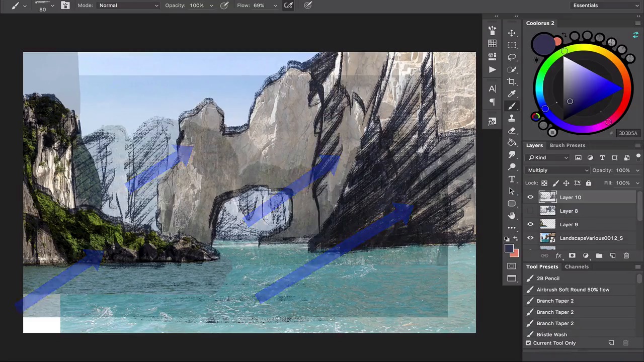Image resolution: width=644 pixels, height=362 pixels.
Task: Switch to the Brush Presets tab
Action: pos(567,145)
